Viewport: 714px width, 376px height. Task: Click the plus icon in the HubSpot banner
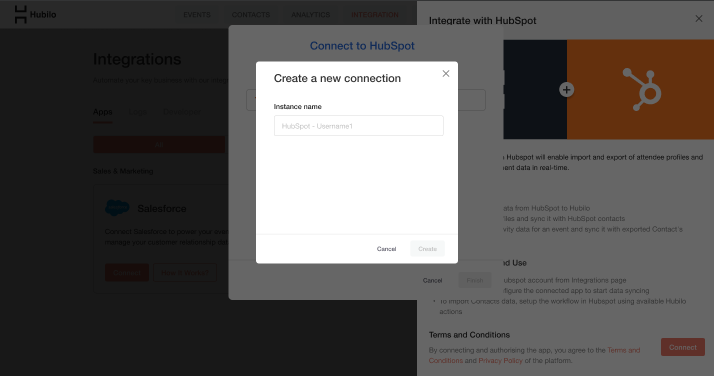pos(566,90)
